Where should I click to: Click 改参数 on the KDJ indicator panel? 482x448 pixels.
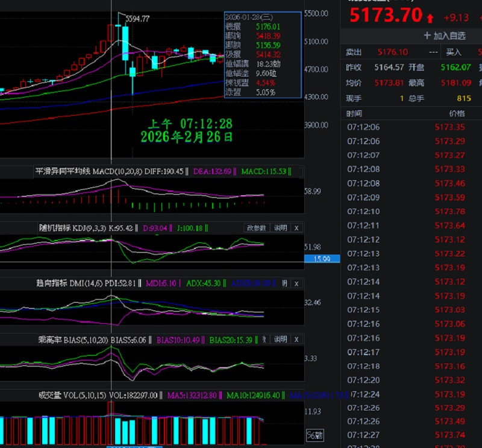257,228
